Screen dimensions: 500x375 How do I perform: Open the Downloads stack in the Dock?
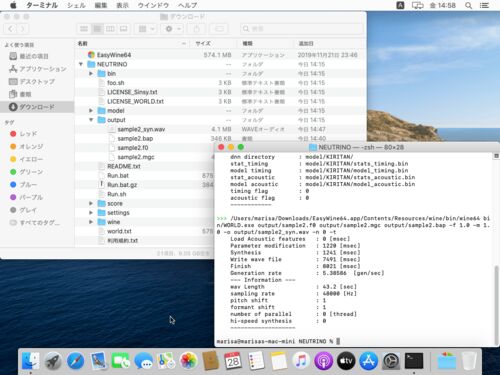[x=446, y=361]
